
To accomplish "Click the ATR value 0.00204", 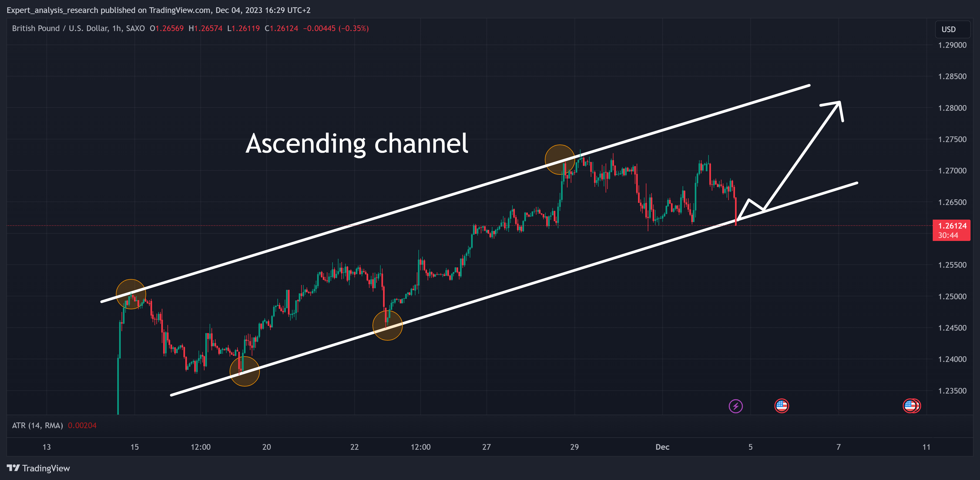I will click(x=82, y=425).
